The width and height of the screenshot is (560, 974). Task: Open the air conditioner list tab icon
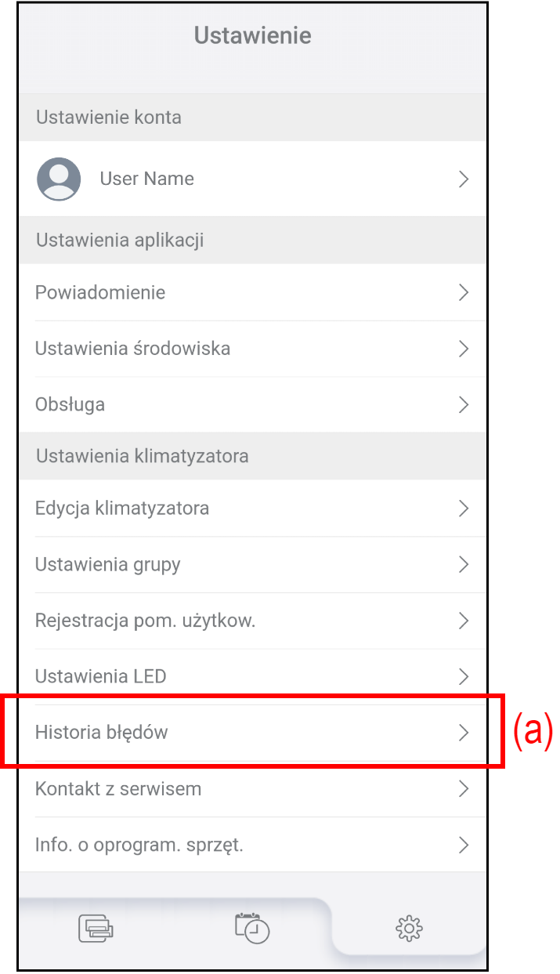tap(96, 929)
